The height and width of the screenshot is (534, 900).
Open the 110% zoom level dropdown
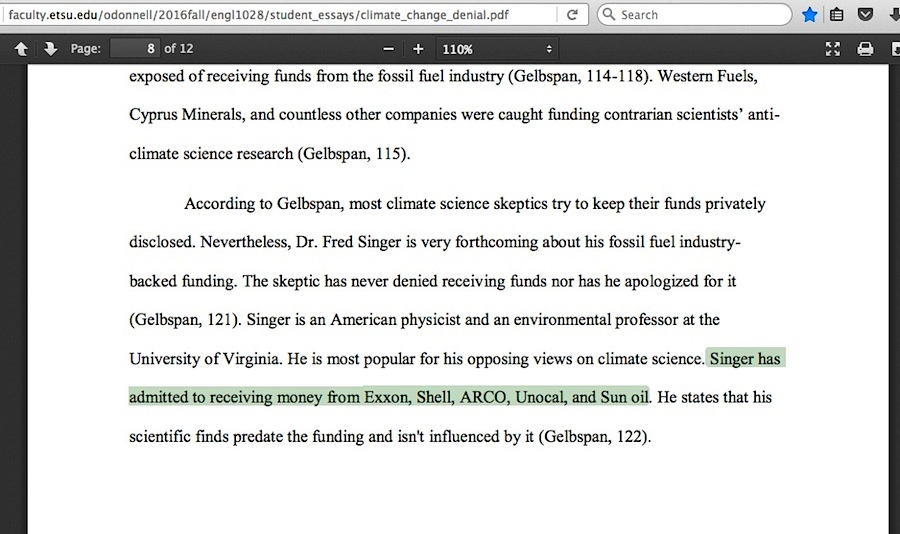tap(496, 49)
